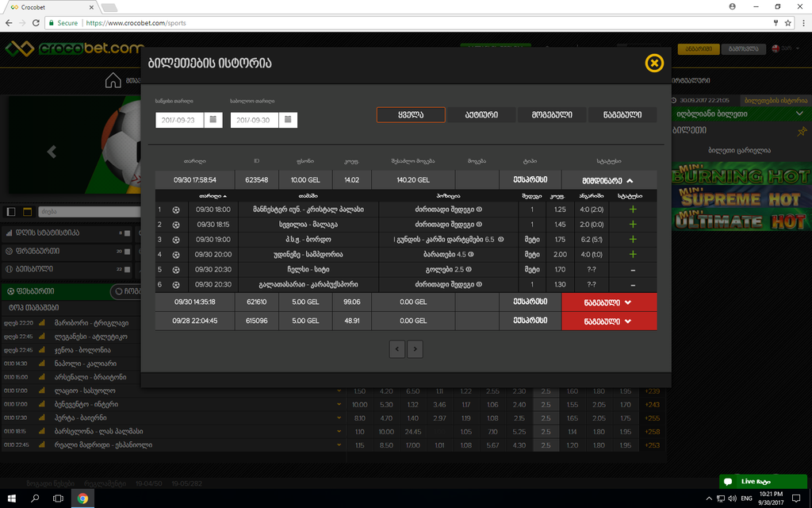Open statistics bars icon for მარიბორი - ტრიგლავი

pyautogui.click(x=42, y=323)
